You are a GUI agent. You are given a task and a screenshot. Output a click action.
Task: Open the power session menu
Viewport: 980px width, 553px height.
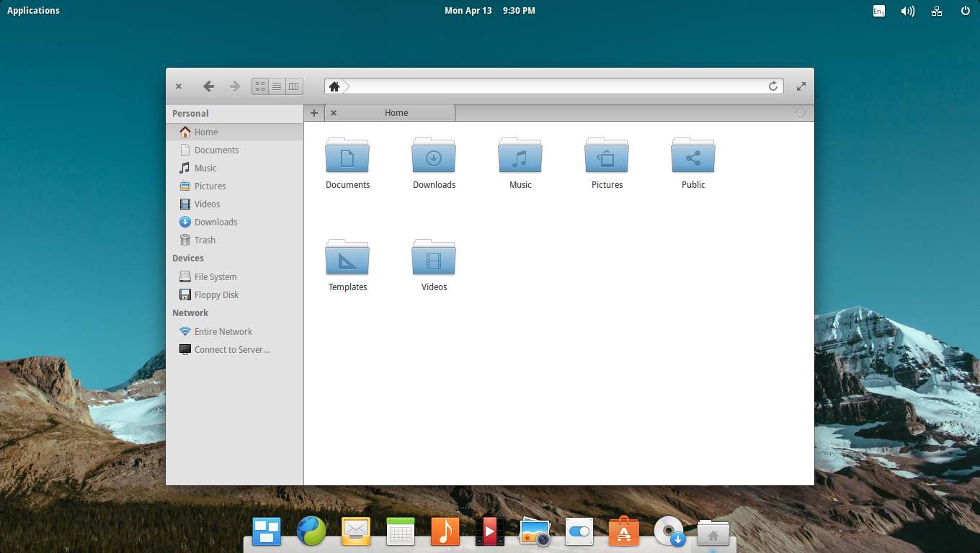966,11
